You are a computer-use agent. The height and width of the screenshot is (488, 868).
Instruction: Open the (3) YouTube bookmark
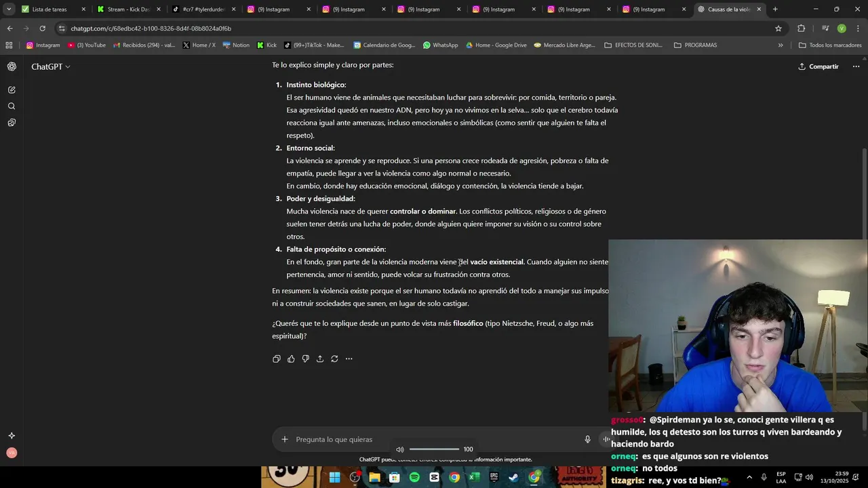tap(87, 45)
